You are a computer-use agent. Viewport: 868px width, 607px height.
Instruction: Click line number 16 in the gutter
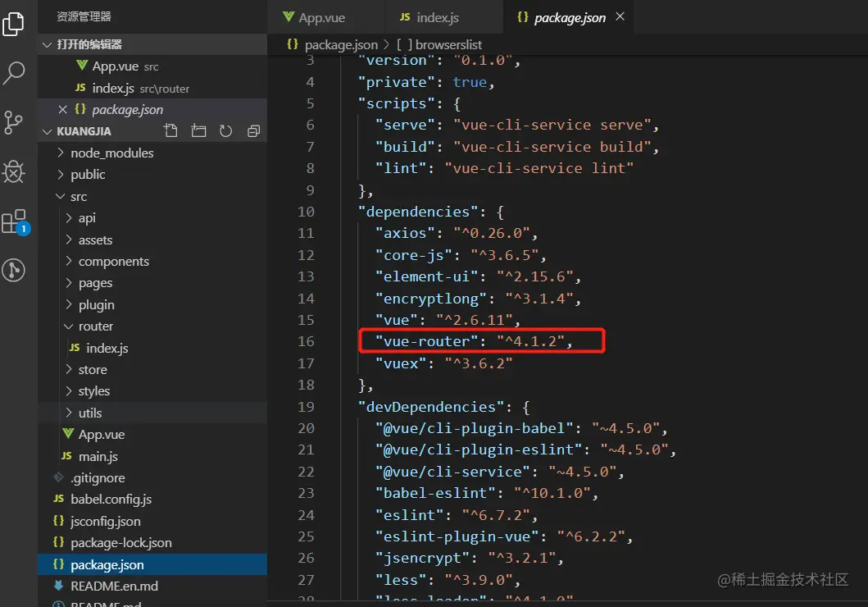click(x=306, y=341)
